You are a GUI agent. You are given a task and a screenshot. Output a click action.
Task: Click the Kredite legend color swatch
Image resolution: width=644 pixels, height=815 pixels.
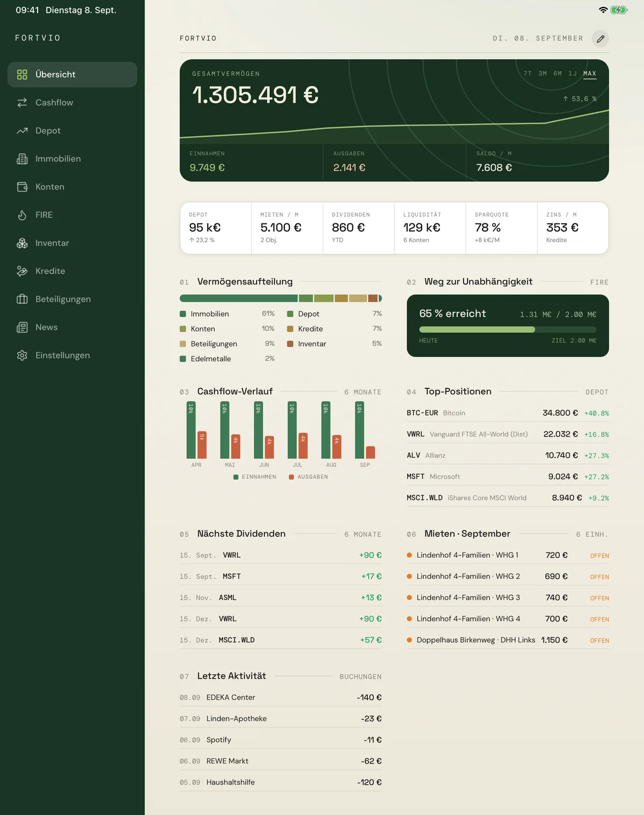point(290,329)
